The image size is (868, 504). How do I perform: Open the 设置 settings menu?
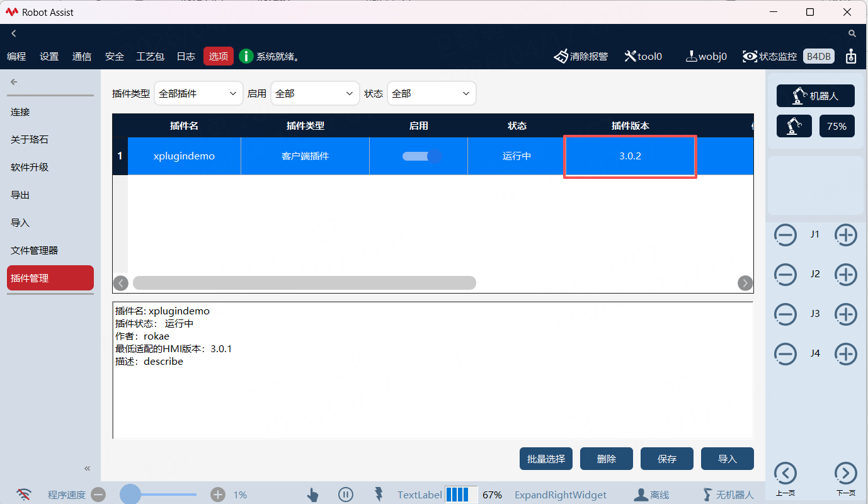[x=49, y=57]
